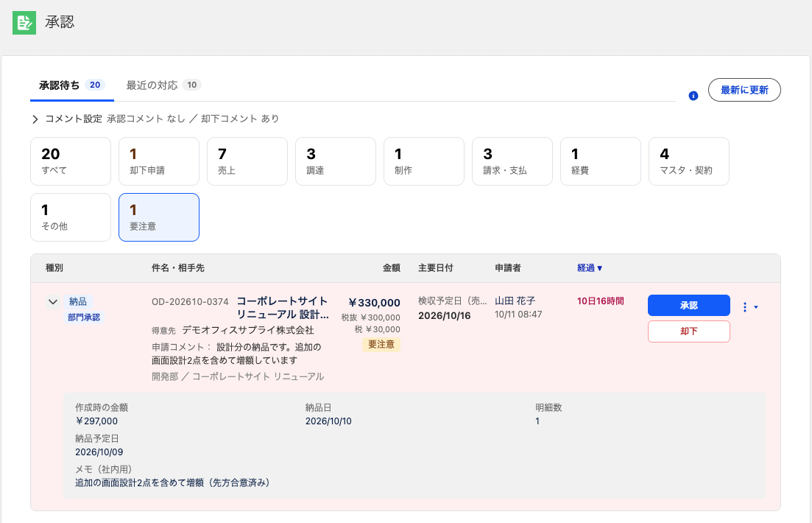
Task: Select the 請求・支払 filter card
Action: click(512, 161)
